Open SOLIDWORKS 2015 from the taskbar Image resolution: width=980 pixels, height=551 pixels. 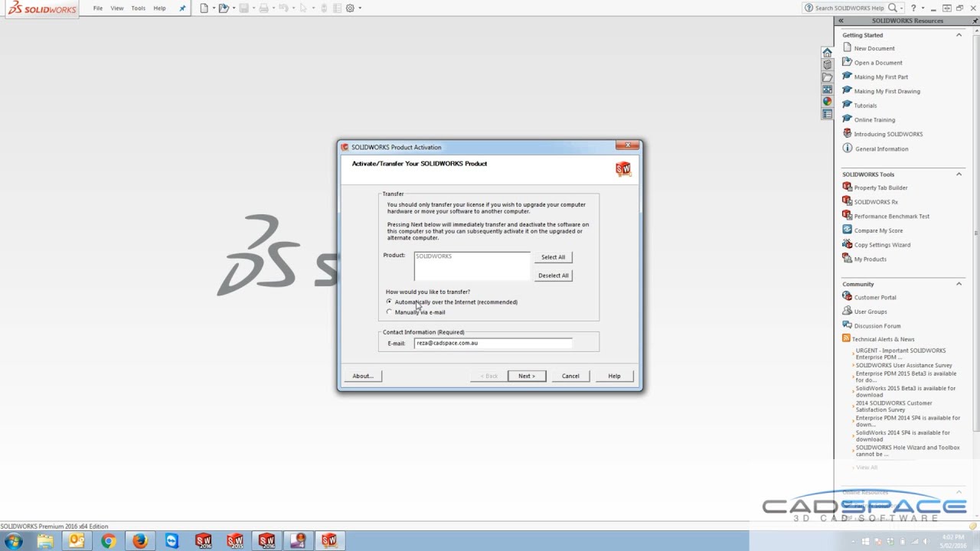point(235,541)
